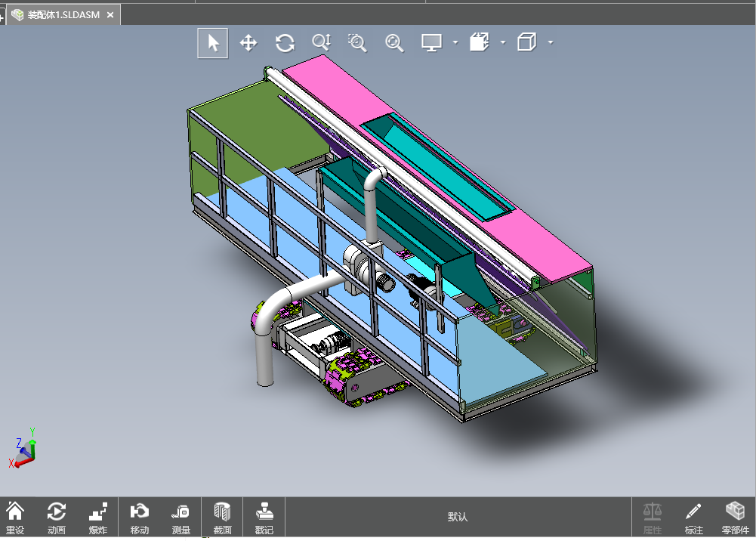Select the pink top cover panel
756x541 pixels.
coord(338,89)
